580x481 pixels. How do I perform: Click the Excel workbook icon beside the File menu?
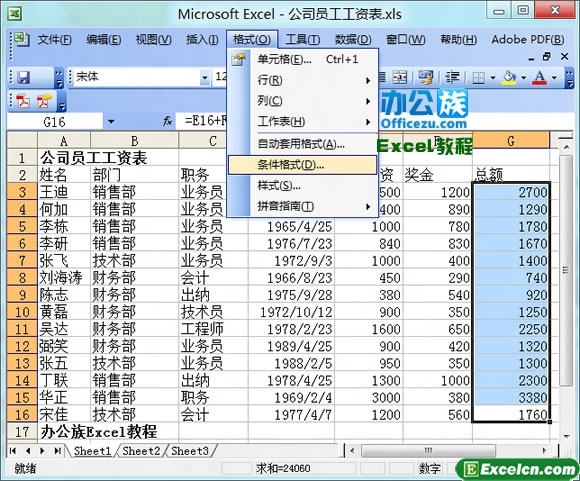[22, 39]
